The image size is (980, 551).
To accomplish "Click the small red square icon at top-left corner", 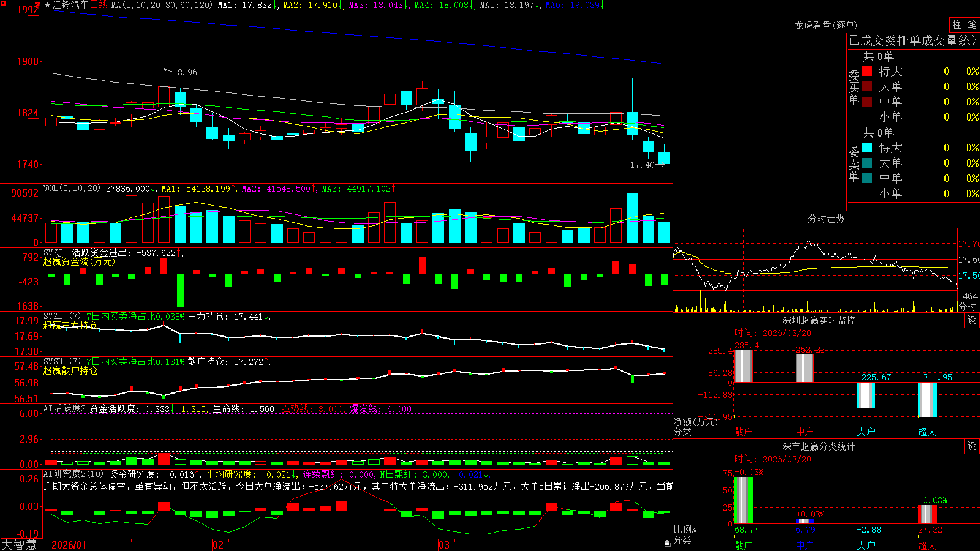I will tap(3, 4).
